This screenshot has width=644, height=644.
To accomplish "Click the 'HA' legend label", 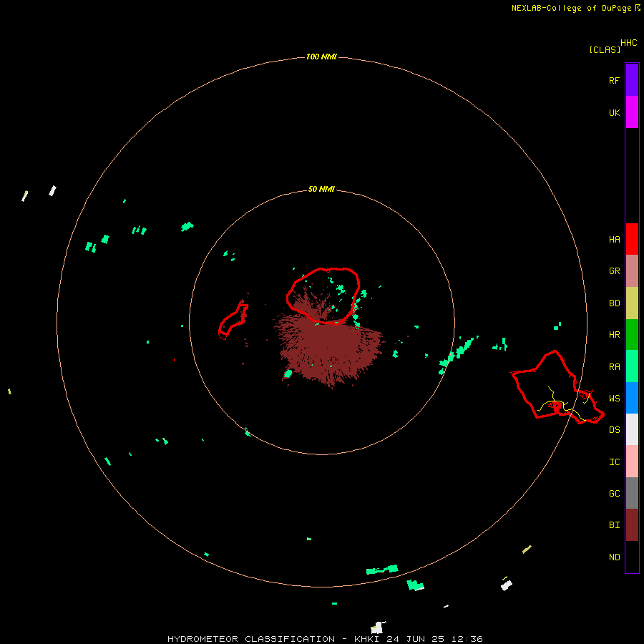I will point(614,240).
